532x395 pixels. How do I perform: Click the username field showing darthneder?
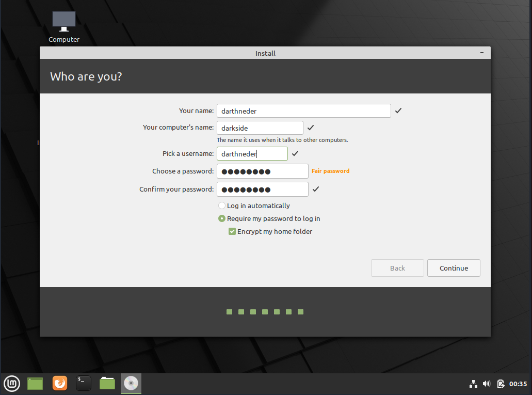click(x=252, y=153)
